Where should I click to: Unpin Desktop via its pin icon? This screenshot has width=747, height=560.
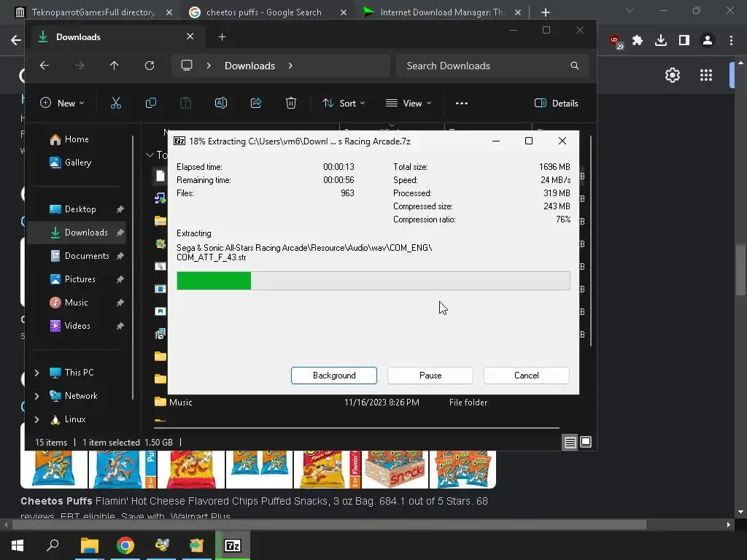(120, 209)
